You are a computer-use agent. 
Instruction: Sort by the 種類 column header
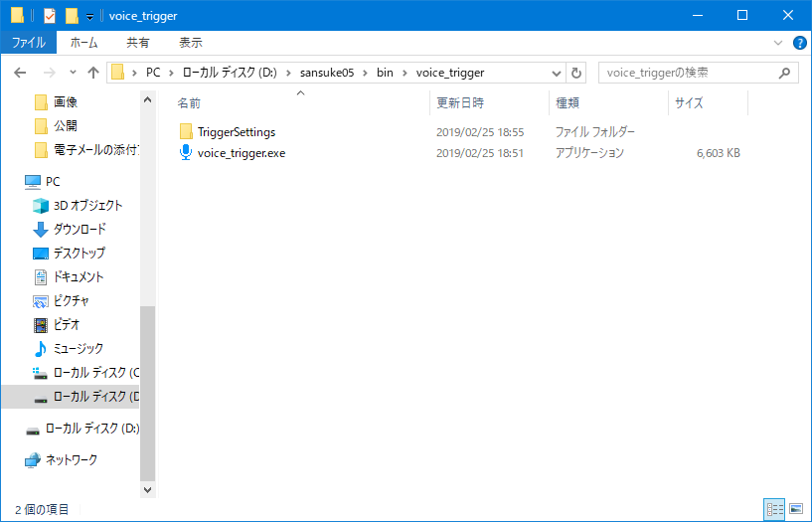tap(568, 103)
